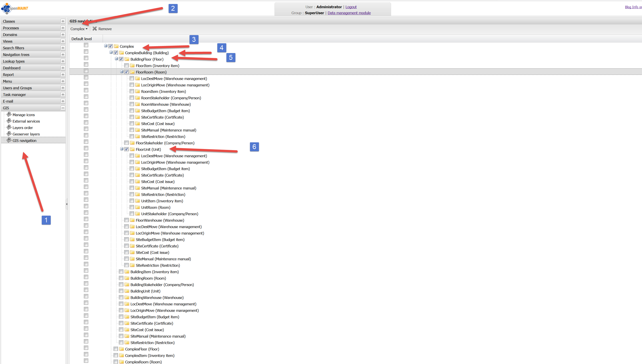Click the Logout link

[351, 7]
